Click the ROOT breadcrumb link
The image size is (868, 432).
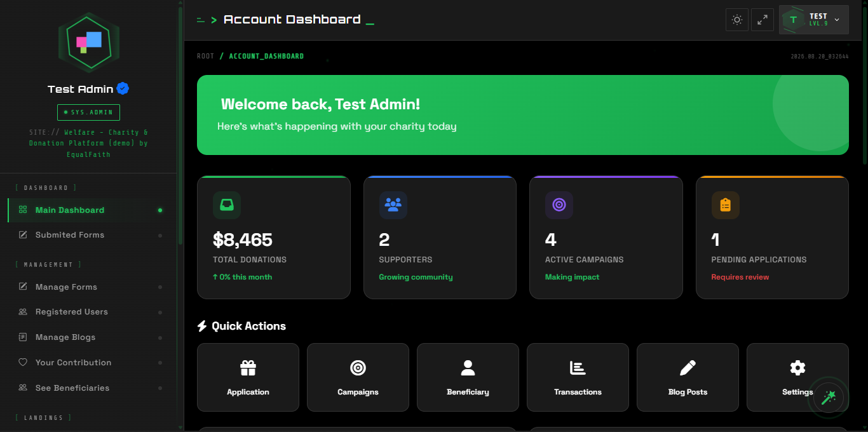point(205,57)
